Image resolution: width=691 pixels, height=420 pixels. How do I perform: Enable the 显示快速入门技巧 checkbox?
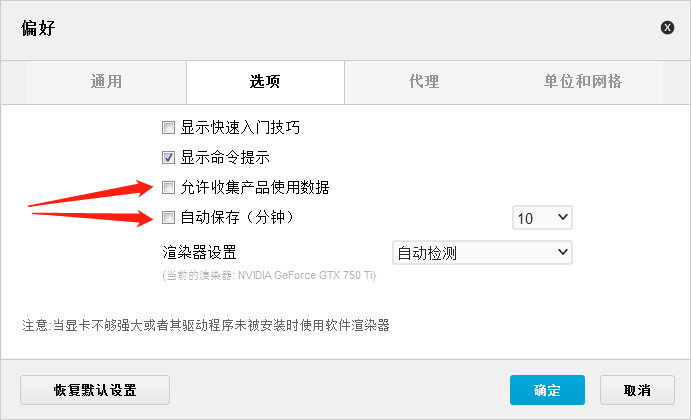168,128
